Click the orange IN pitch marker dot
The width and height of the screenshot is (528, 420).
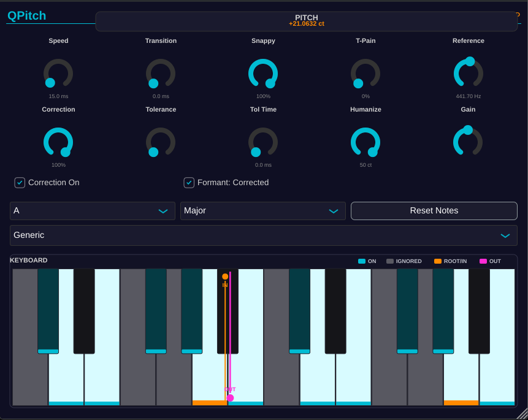[x=225, y=277]
